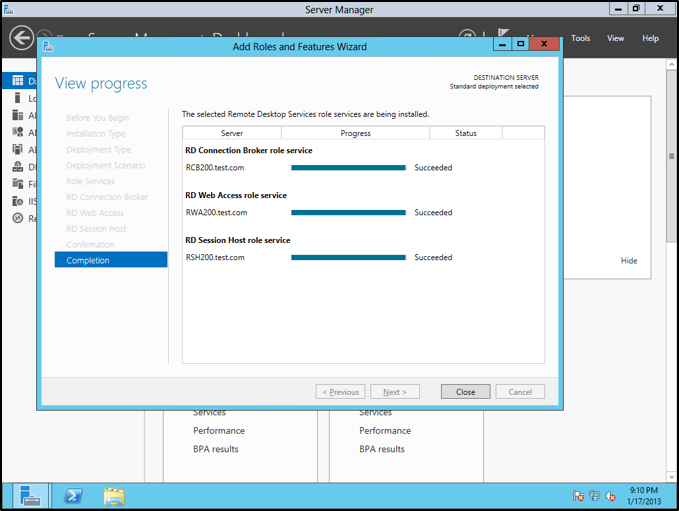Screen dimensions: 679x511
Task: Click the Hide link
Action: pyautogui.click(x=629, y=261)
